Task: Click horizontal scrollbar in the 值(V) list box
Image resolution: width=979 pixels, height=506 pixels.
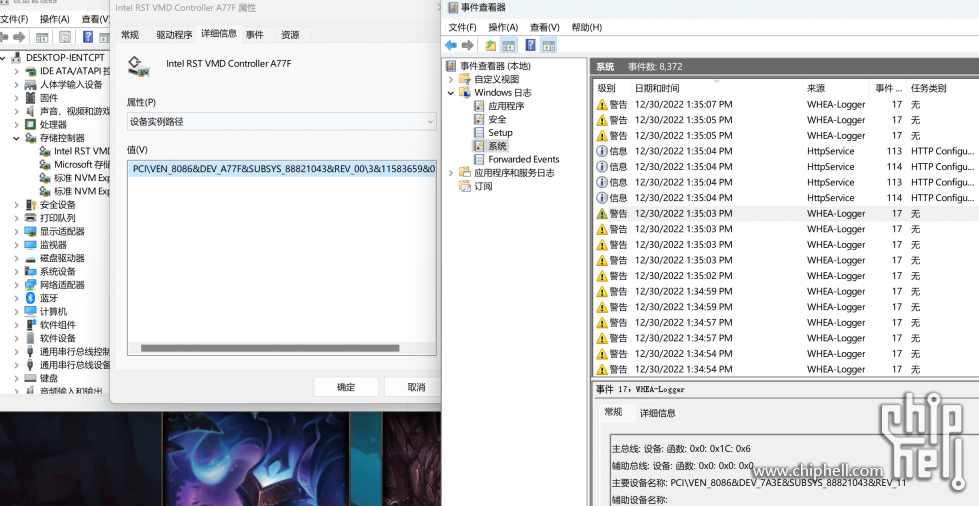Action: click(270, 349)
